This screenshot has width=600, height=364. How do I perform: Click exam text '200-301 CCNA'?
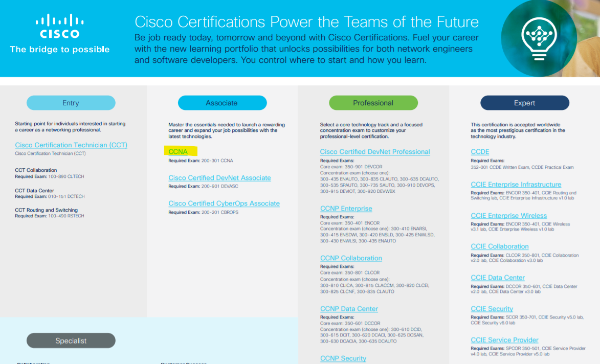pyautogui.click(x=217, y=161)
